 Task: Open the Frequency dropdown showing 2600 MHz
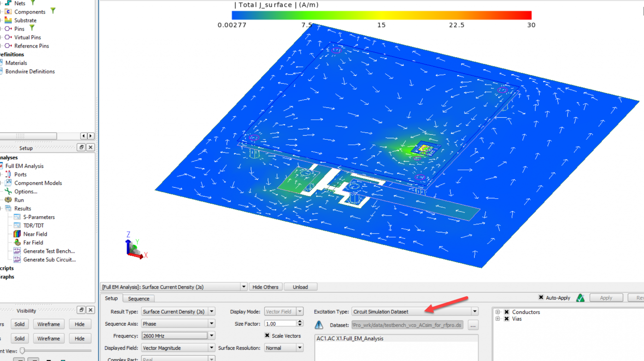212,336
